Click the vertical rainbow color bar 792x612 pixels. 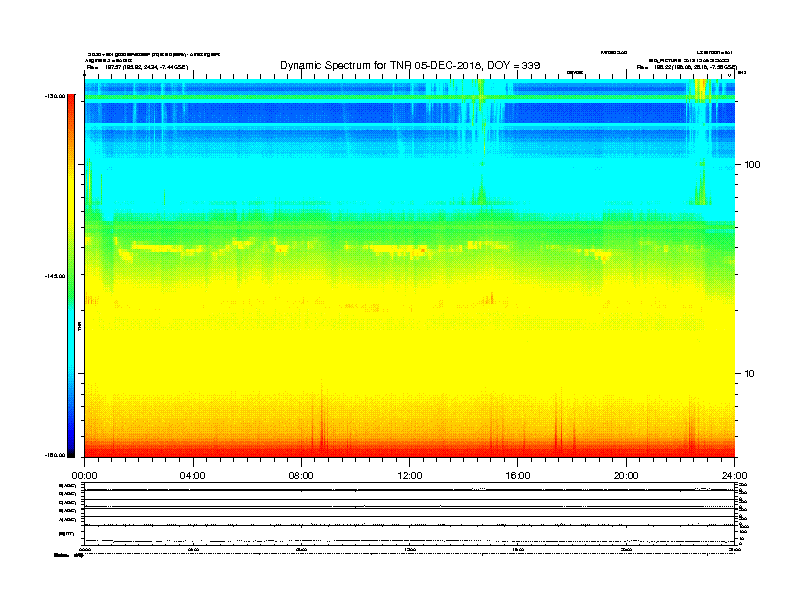tap(71, 276)
